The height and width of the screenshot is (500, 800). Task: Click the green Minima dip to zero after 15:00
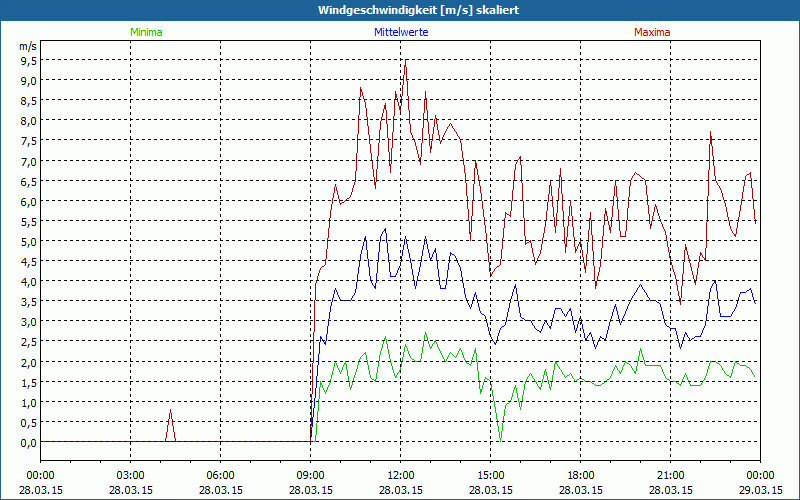click(x=501, y=440)
